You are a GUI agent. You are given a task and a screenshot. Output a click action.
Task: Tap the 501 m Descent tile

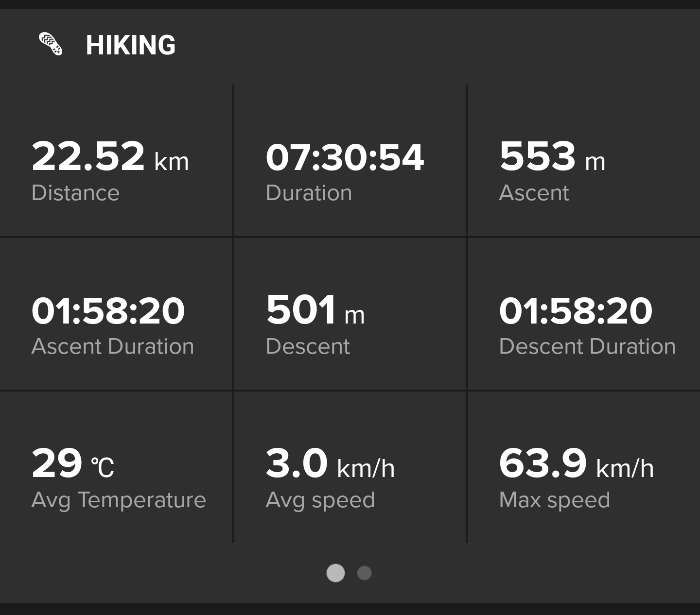coord(350,314)
